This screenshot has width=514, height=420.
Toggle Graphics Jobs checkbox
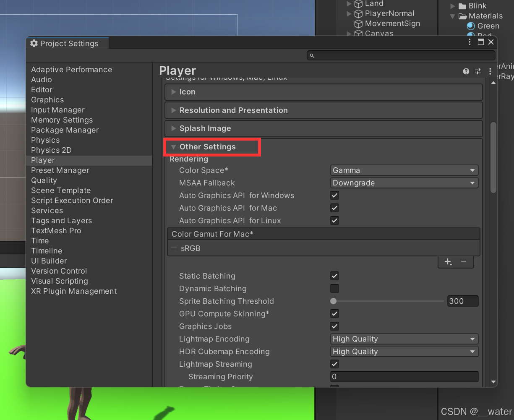point(334,326)
